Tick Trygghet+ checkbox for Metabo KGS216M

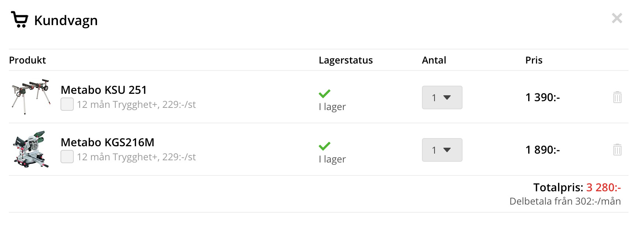click(67, 157)
